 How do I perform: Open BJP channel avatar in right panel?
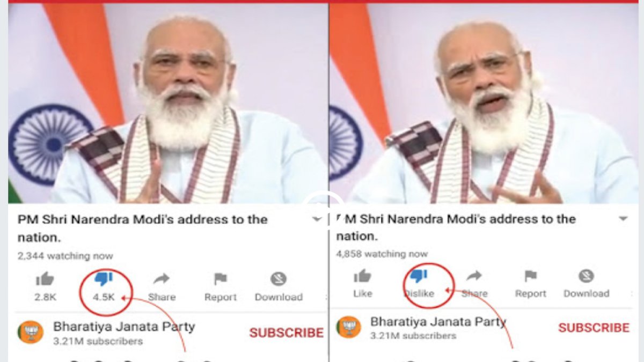tap(349, 327)
